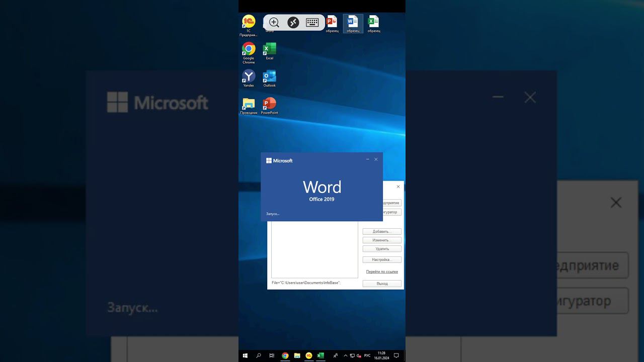The width and height of the screenshot is (644, 362).
Task: Open the Excel desktop shortcut
Action: tap(270, 51)
